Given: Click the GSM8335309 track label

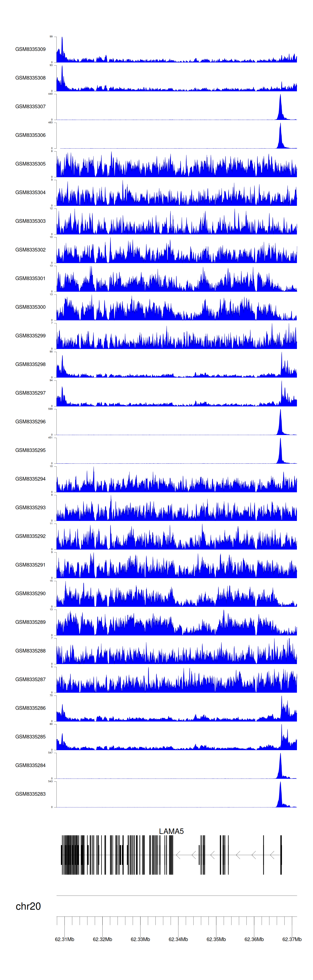Looking at the screenshot, I should pos(30,49).
